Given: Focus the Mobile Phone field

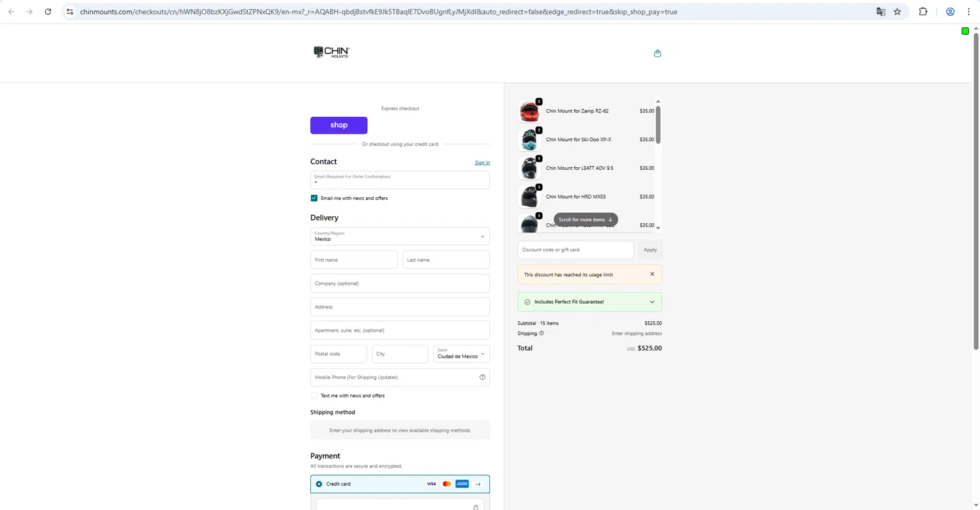Looking at the screenshot, I should (x=400, y=377).
